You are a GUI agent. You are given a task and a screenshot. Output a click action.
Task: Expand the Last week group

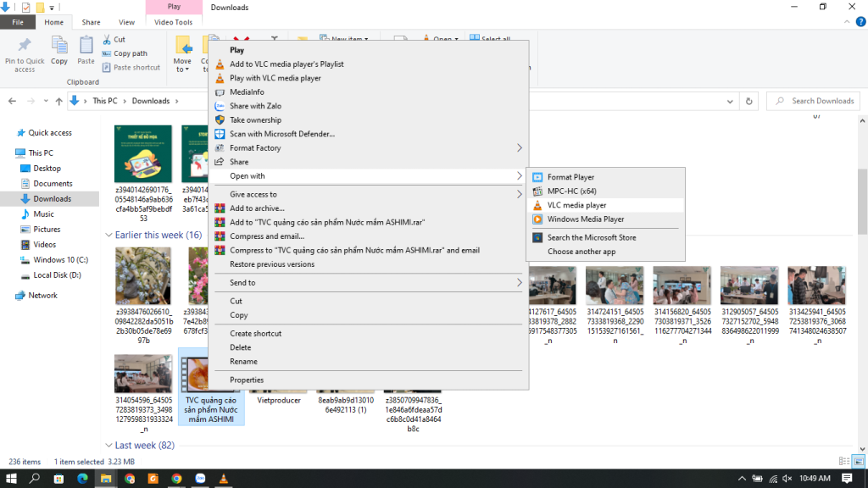(108, 445)
